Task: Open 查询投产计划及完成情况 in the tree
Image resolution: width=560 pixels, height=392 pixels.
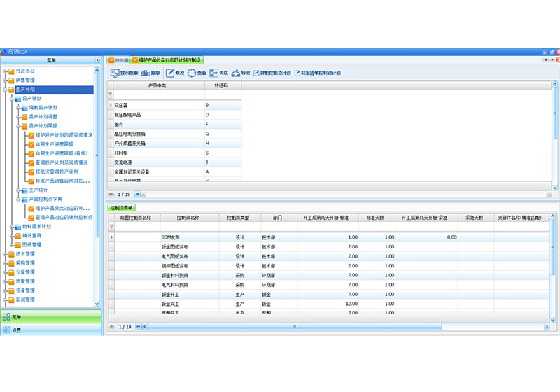Action: point(62,162)
